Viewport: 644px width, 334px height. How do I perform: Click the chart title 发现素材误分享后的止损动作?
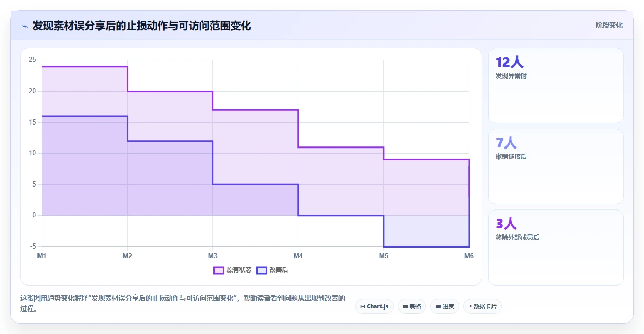pyautogui.click(x=142, y=26)
